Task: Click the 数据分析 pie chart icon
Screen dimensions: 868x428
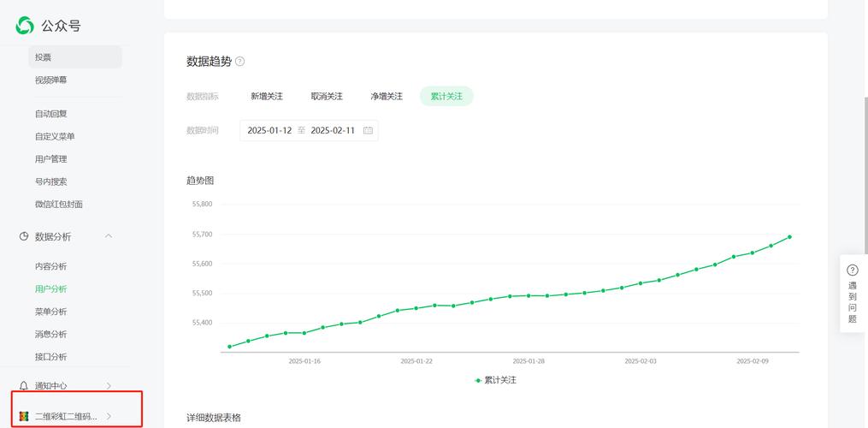Action: tap(24, 236)
